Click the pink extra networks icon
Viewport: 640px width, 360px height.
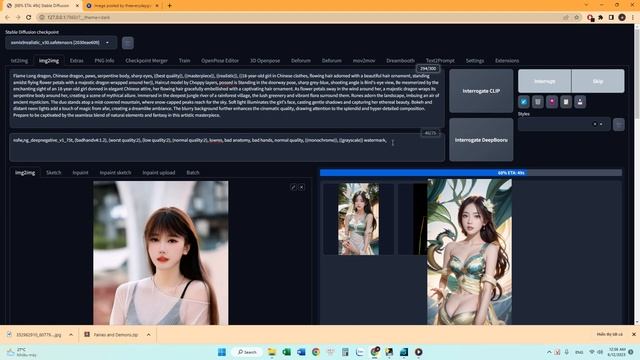click(x=552, y=102)
